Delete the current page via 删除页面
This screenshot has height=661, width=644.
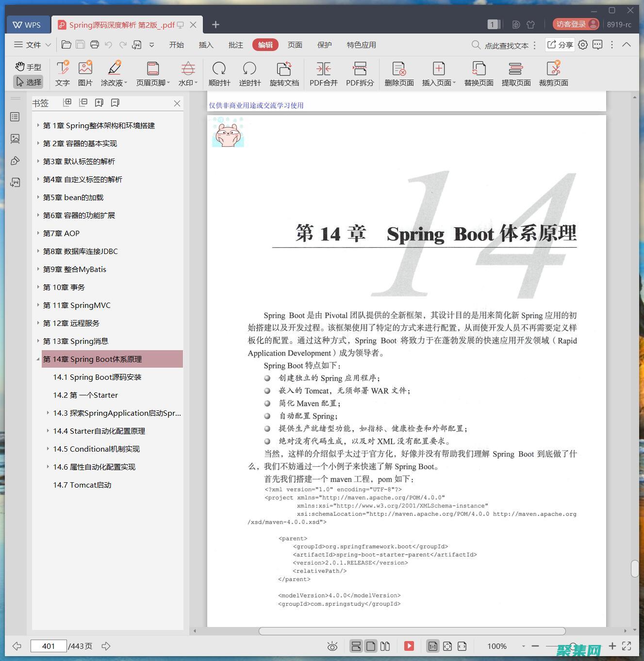398,73
